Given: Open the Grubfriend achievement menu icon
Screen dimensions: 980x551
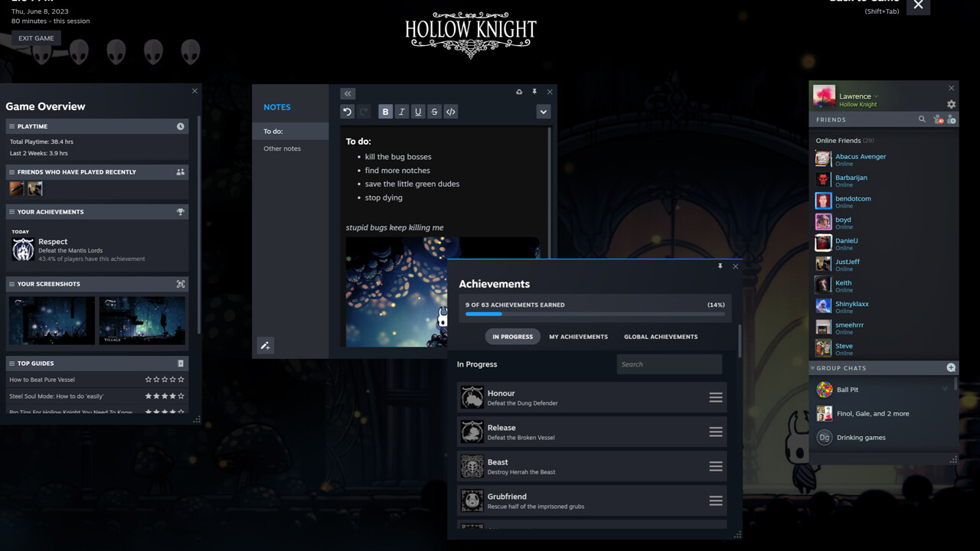Looking at the screenshot, I should pyautogui.click(x=716, y=500).
